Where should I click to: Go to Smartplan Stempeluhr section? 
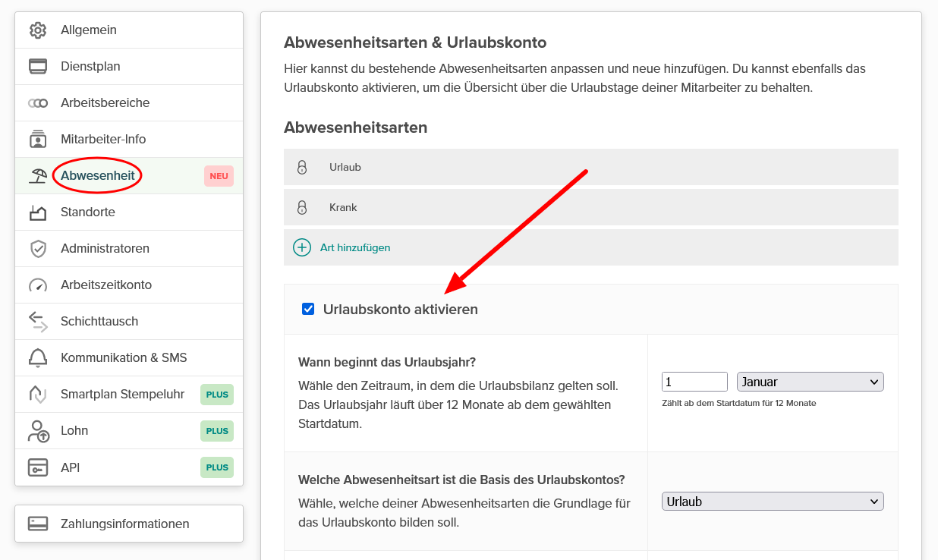[122, 395]
